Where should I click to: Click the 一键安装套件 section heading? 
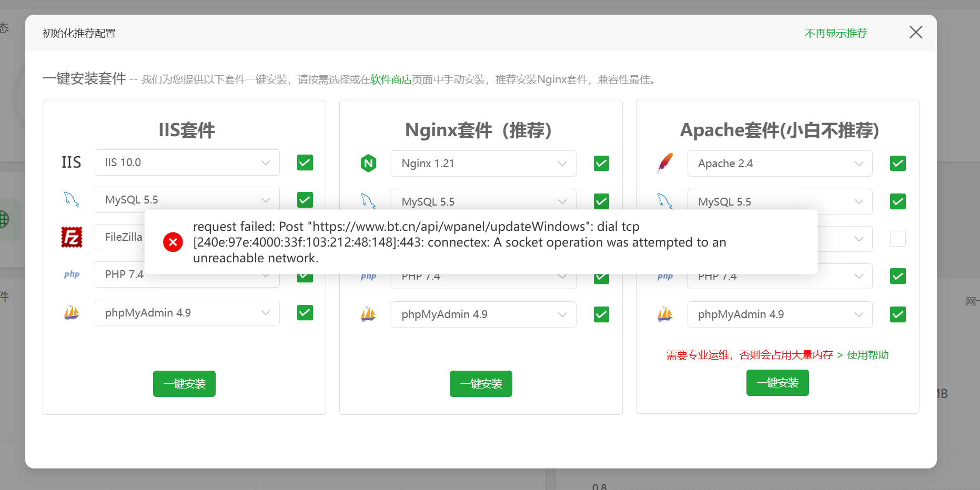84,79
